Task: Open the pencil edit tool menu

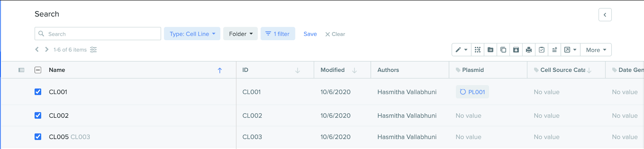Action: [461, 50]
